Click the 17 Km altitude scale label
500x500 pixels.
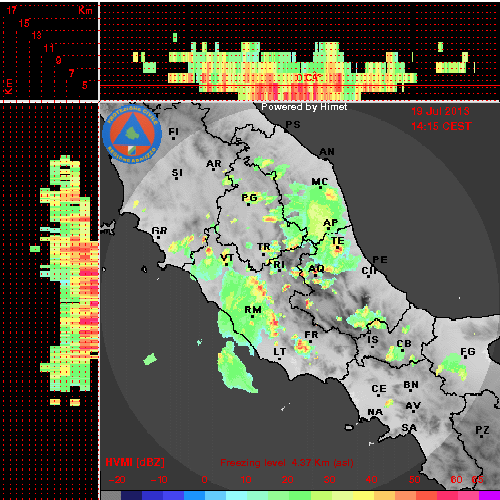tap(12, 10)
